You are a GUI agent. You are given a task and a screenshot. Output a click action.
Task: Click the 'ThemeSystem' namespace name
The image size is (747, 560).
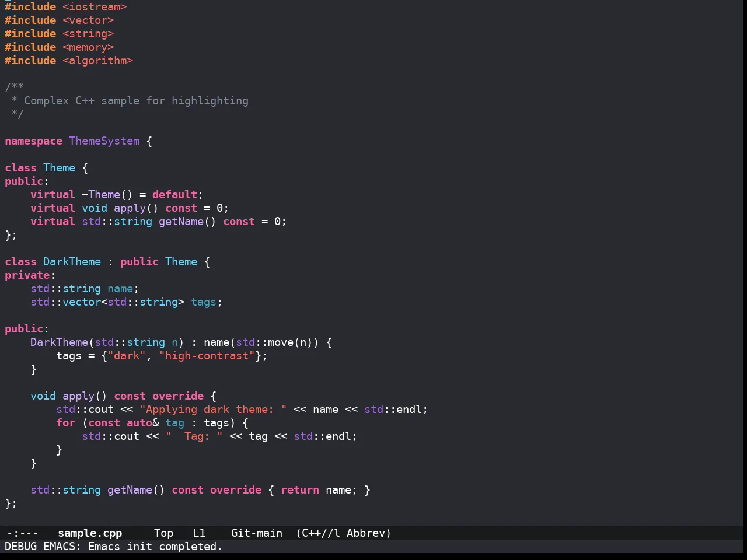point(104,141)
